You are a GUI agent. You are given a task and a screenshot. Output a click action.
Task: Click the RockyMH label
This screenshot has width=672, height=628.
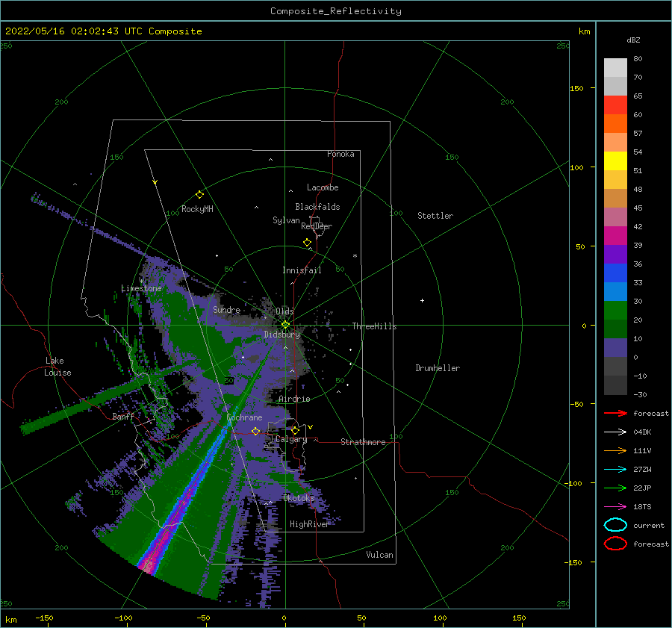197,209
